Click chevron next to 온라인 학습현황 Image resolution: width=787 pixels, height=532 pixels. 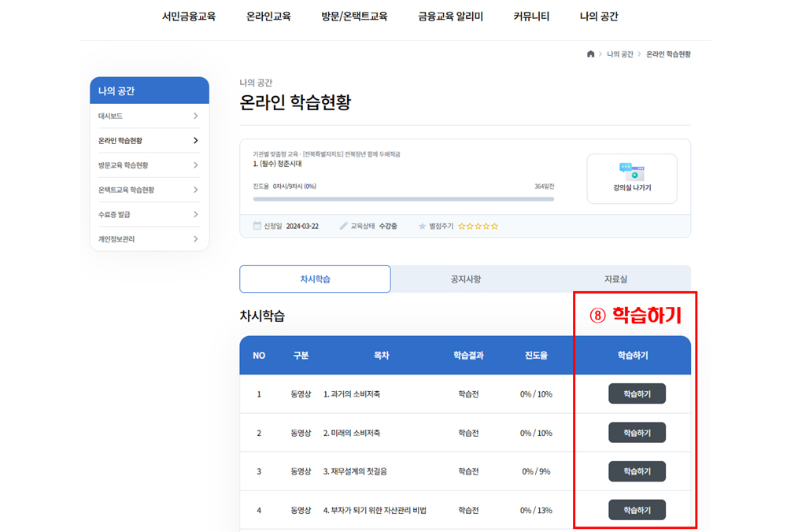(x=196, y=141)
